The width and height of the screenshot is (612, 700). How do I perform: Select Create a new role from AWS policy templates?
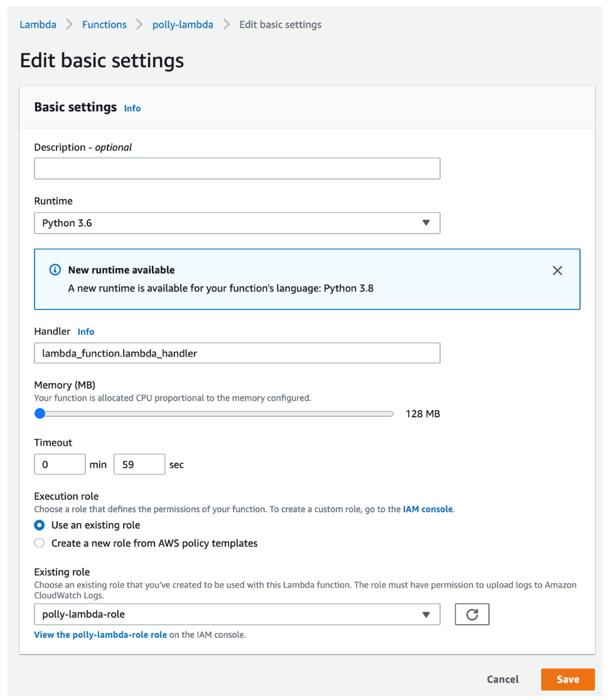point(40,543)
